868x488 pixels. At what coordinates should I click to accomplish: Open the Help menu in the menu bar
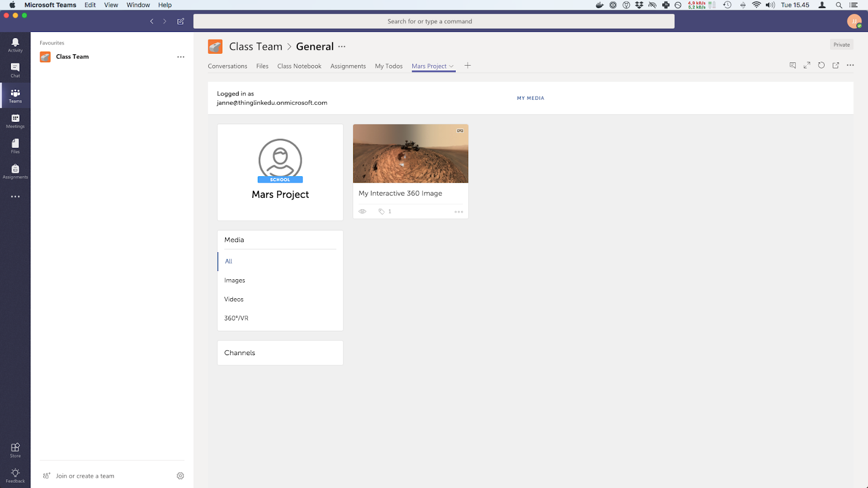coord(165,5)
